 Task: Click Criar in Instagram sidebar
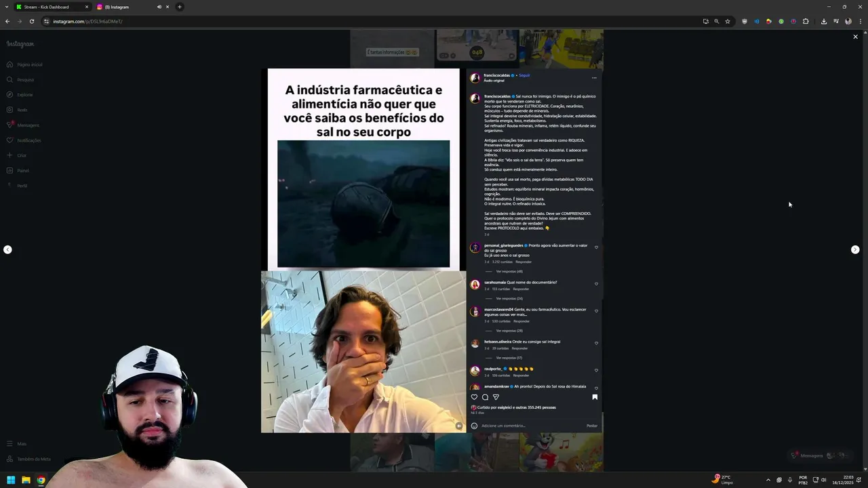(x=17, y=155)
